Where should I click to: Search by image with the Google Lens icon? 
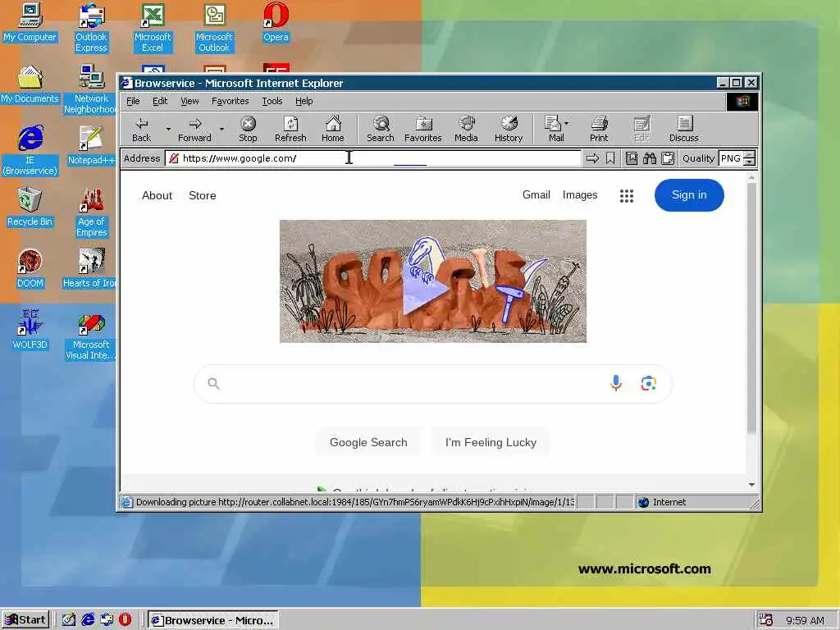[649, 383]
